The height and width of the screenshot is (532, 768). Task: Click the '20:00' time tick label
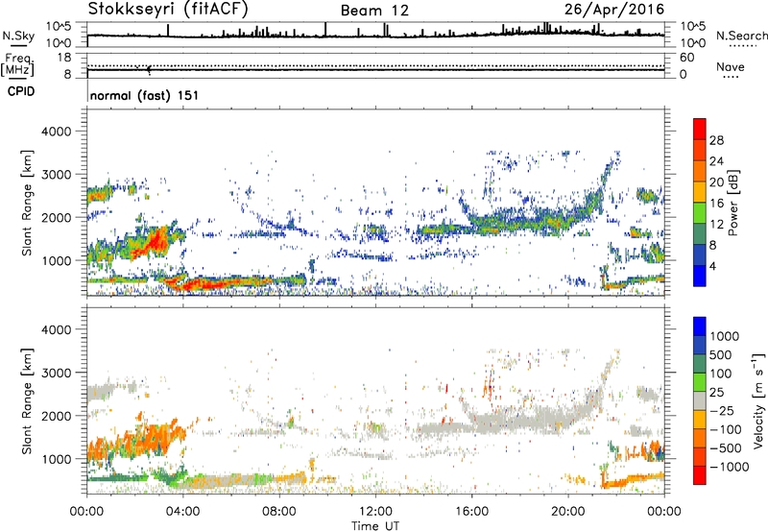tap(568, 512)
